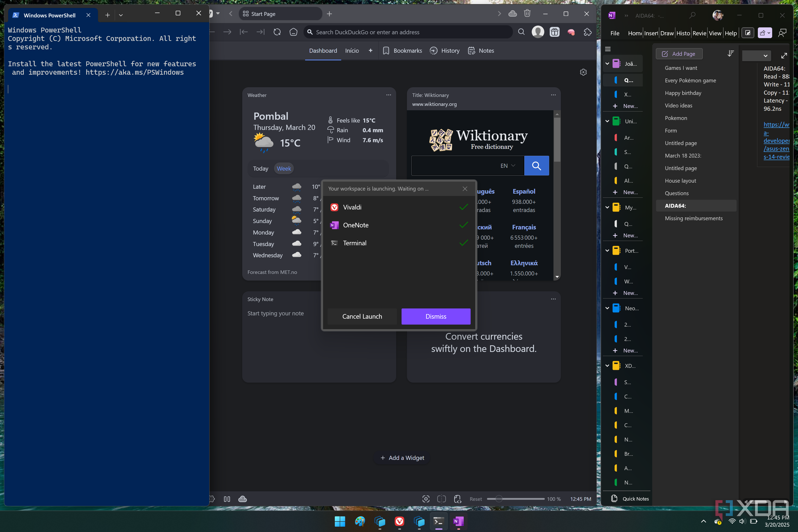Click the Vivaldi profile avatar icon
The width and height of the screenshot is (798, 532).
coord(538,32)
